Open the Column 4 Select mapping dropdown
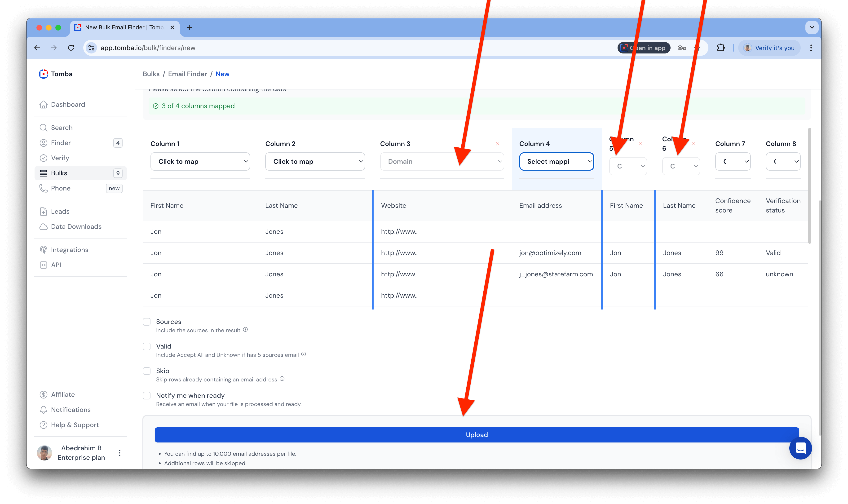This screenshot has width=848, height=504. [x=556, y=162]
